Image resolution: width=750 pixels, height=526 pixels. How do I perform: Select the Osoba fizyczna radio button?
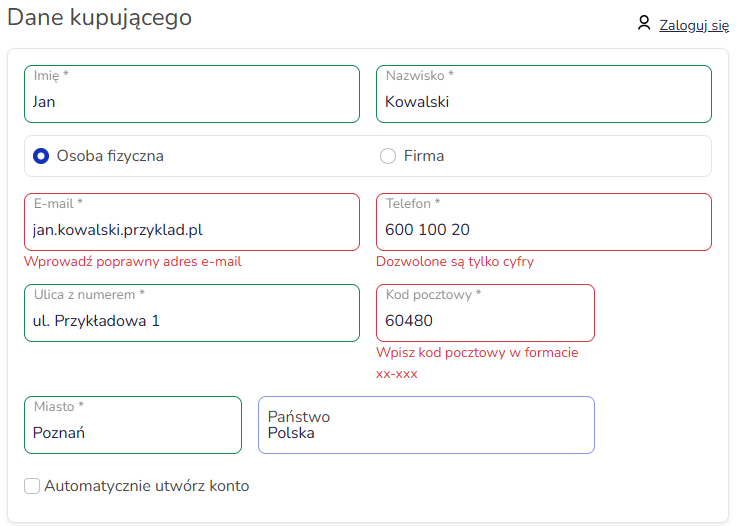41,156
